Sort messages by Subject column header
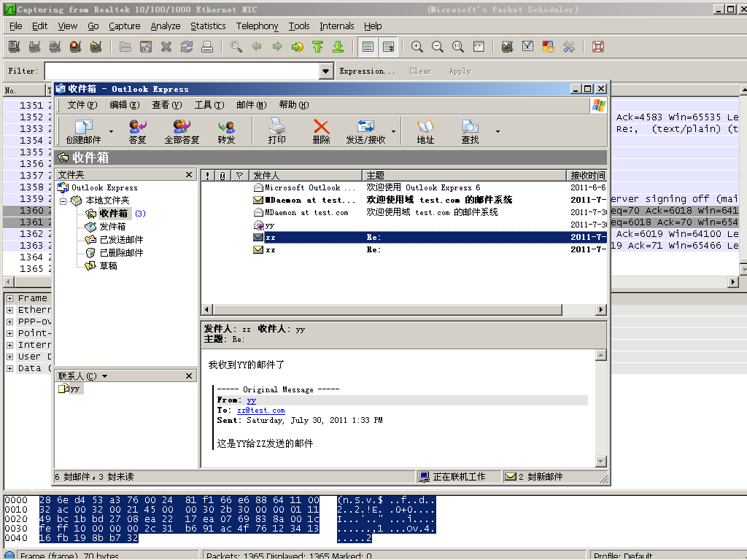The width and height of the screenshot is (747, 560). tap(464, 175)
